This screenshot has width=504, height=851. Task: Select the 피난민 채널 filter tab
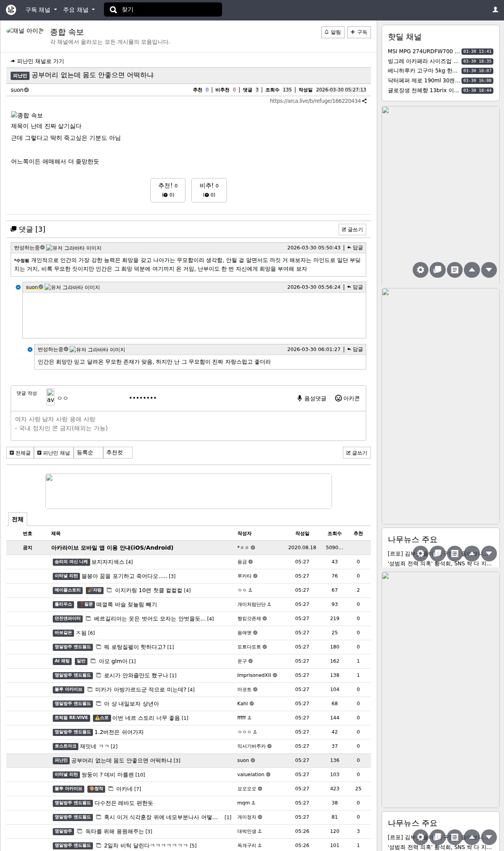click(x=54, y=453)
